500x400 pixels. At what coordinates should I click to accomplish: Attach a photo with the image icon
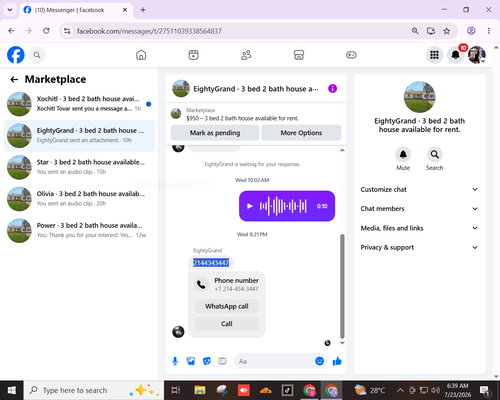pos(191,361)
